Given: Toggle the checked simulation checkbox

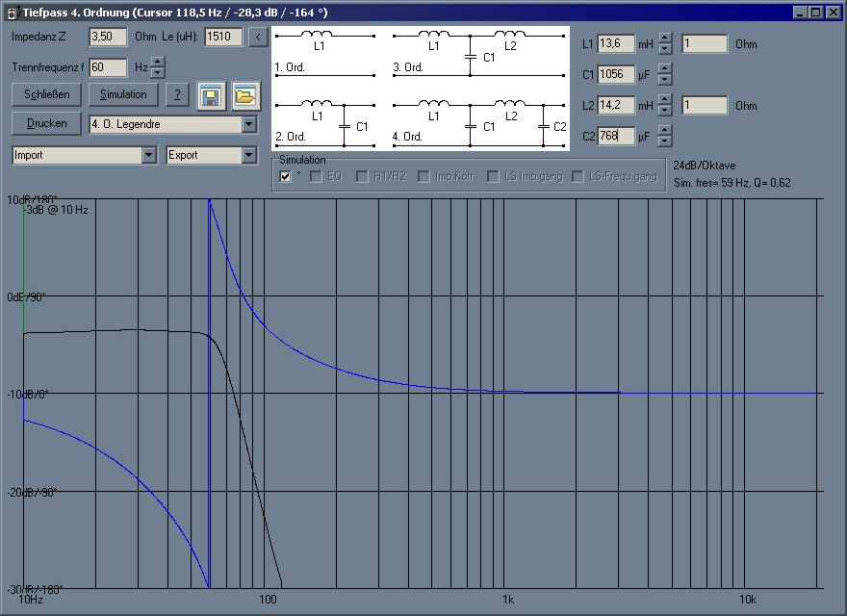Looking at the screenshot, I should pos(285,177).
